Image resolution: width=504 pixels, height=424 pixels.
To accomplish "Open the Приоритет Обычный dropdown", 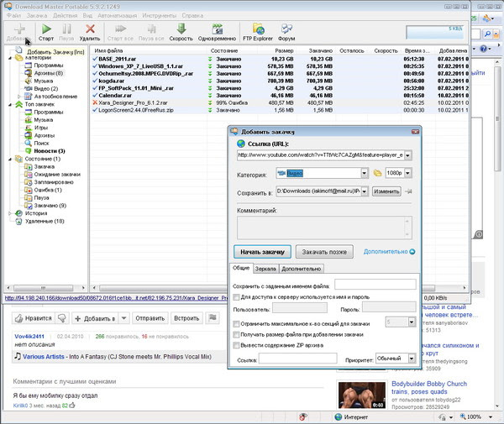I will 412,359.
